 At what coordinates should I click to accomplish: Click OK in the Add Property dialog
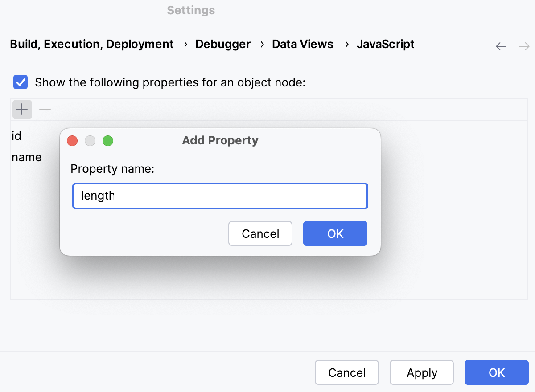[335, 233]
